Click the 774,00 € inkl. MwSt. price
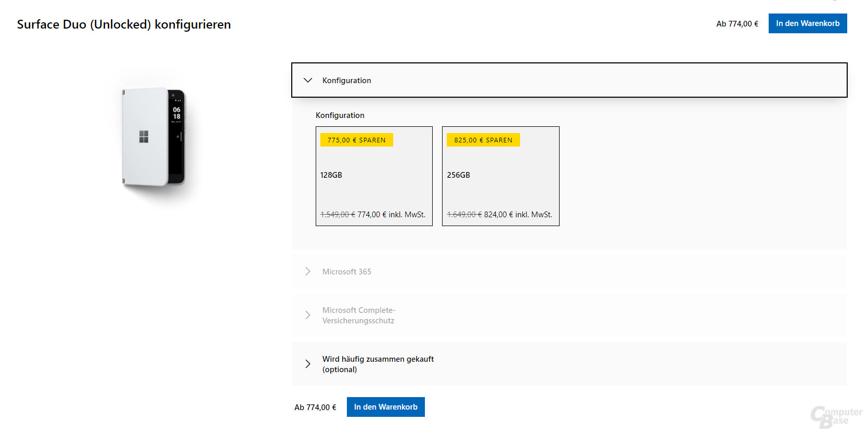 [x=391, y=215]
